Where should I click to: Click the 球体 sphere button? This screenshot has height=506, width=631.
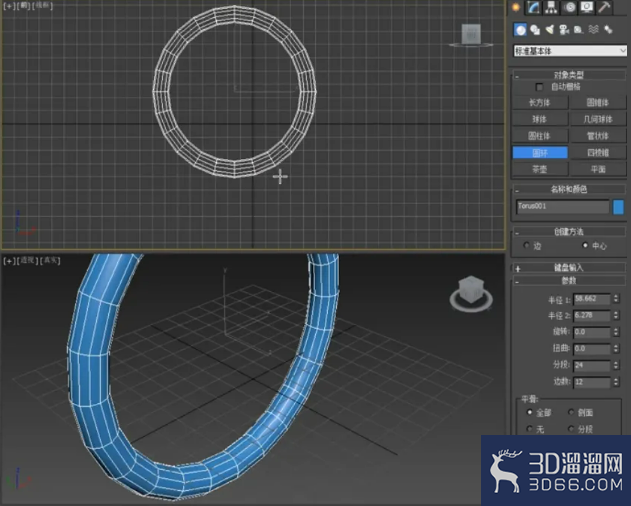tap(540, 119)
